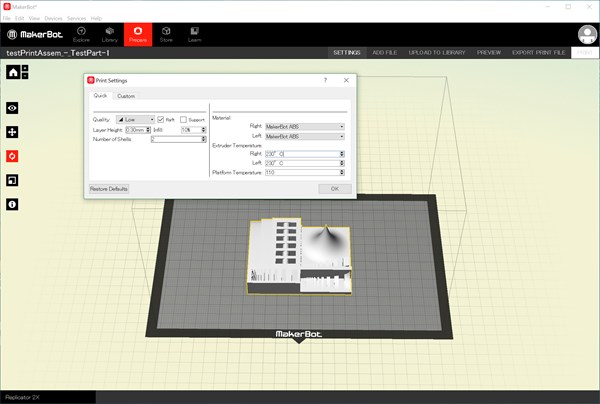Viewport: 600px width, 404px height.
Task: Open the Library section
Action: 109,34
